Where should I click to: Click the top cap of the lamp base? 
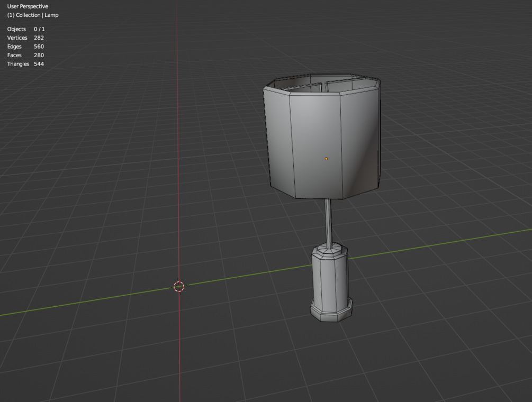tap(330, 250)
